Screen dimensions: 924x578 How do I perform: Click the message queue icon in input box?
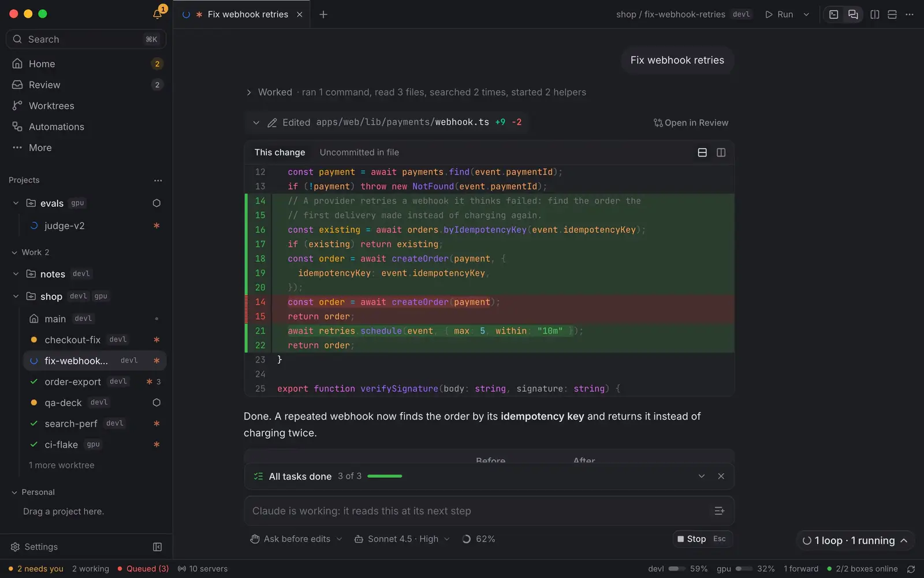pyautogui.click(x=719, y=511)
